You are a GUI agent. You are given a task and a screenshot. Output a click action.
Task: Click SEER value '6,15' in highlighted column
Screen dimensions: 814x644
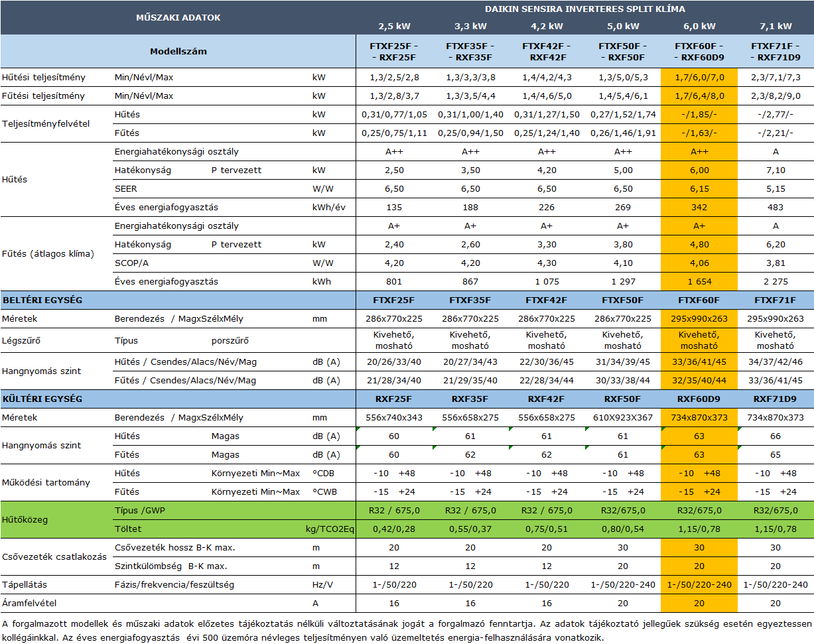699,188
